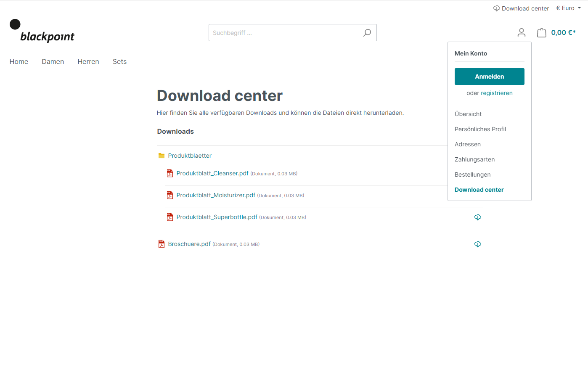Open Download center link in top bar
588x365 pixels.
point(525,8)
